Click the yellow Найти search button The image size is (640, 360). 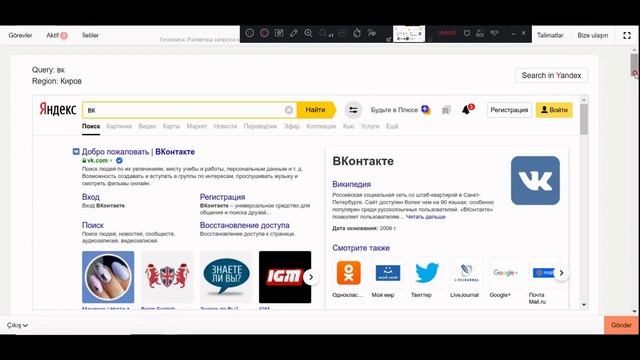point(316,110)
